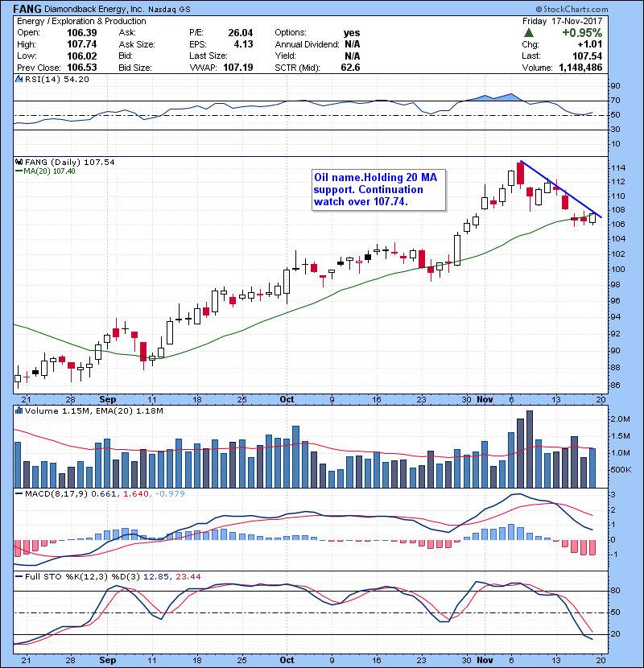
Task: Click the 'Annual Dividend:' label
Action: point(307,44)
